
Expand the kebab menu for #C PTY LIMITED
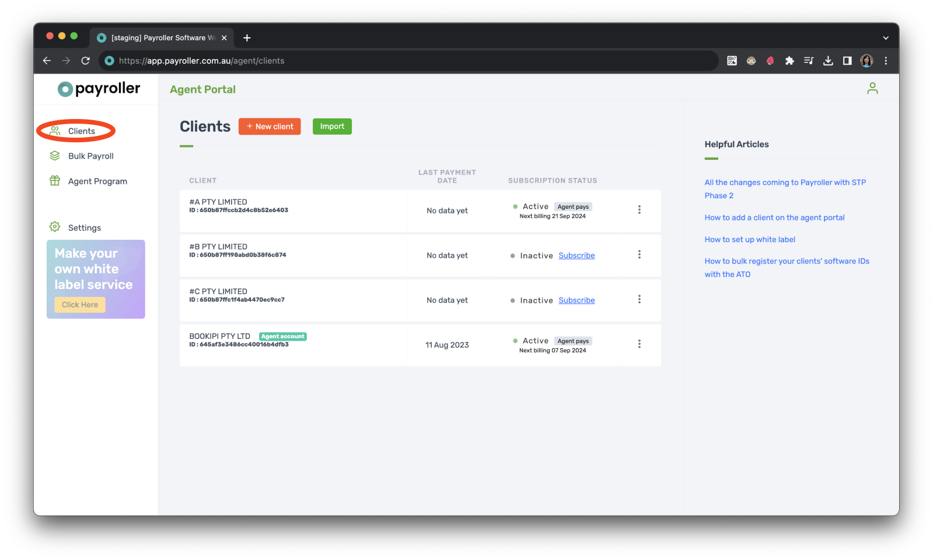point(639,300)
